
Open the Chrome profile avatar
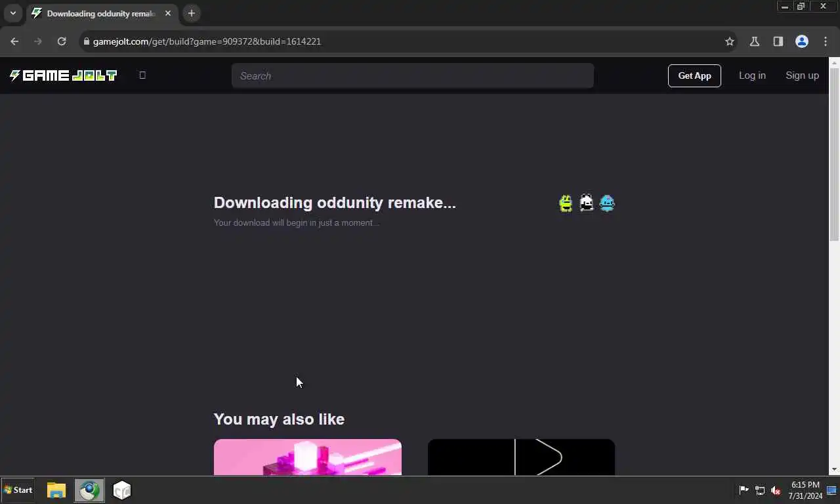(801, 41)
